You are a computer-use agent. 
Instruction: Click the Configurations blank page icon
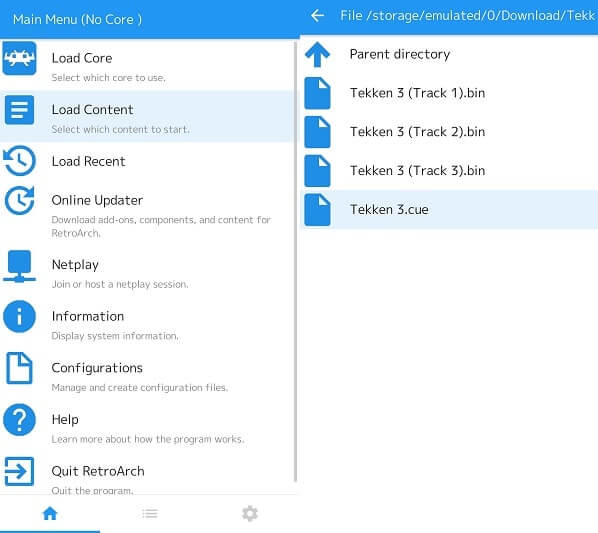tap(19, 368)
